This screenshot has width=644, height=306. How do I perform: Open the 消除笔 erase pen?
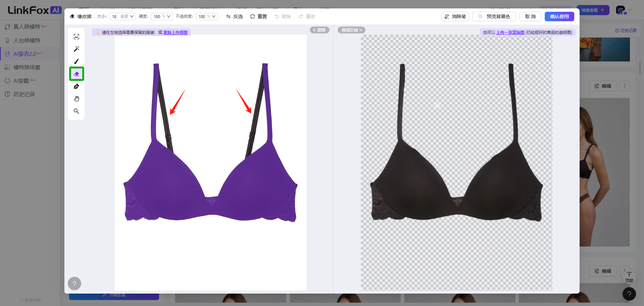pyautogui.click(x=455, y=16)
